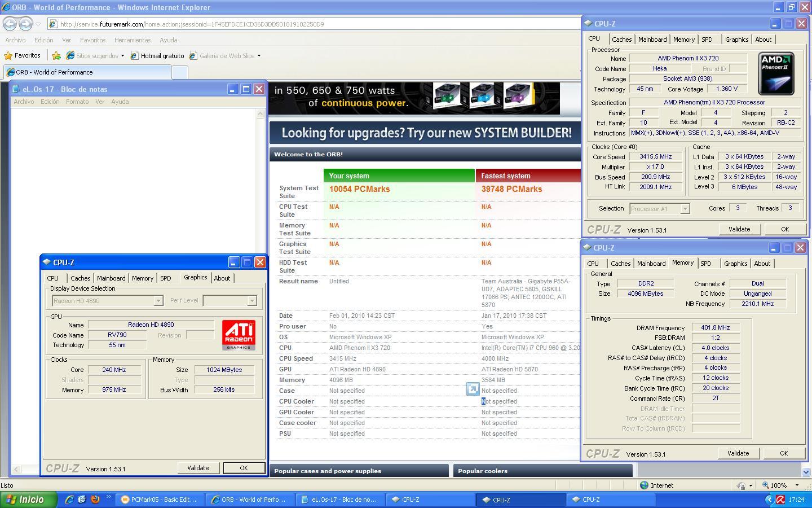Image resolution: width=812 pixels, height=508 pixels.
Task: Click OK in the CPU tab CPU-Z window
Action: pyautogui.click(x=785, y=229)
